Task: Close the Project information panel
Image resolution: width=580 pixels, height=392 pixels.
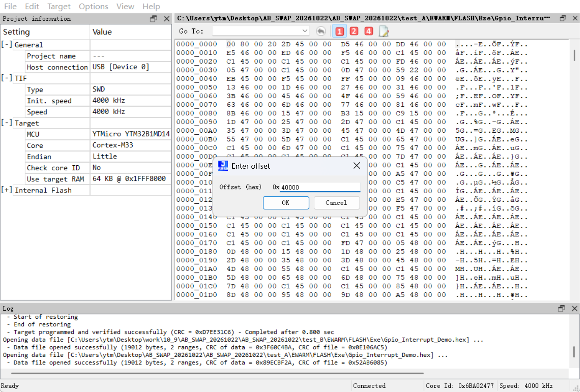Action: coord(167,19)
